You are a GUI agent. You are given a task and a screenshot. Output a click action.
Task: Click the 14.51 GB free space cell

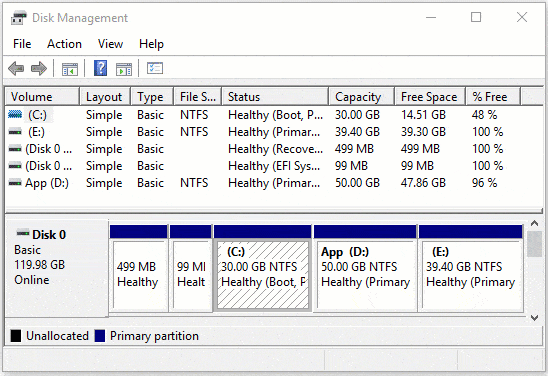423,115
